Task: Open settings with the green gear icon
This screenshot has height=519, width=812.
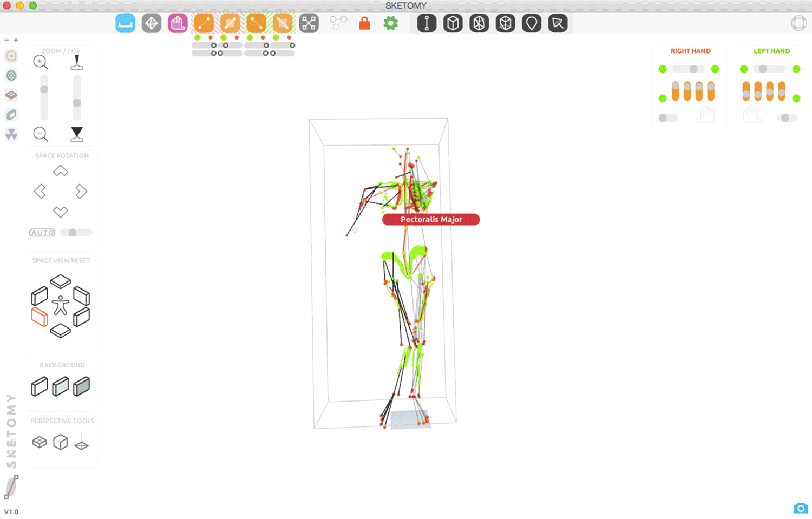Action: [390, 23]
